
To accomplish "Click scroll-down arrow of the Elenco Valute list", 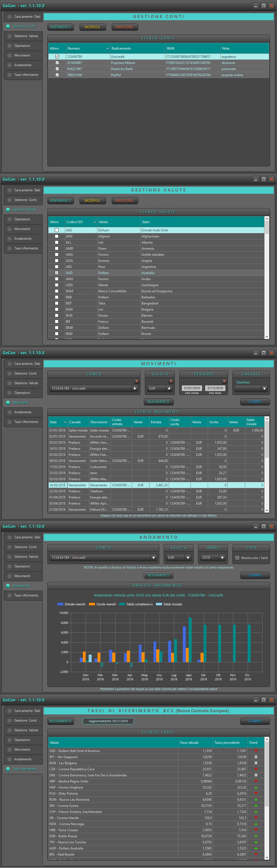I will (267, 337).
